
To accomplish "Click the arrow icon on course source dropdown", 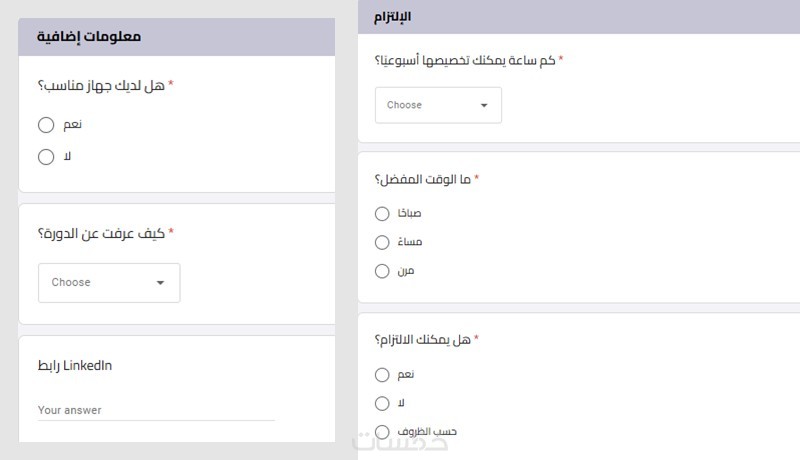I will (160, 283).
